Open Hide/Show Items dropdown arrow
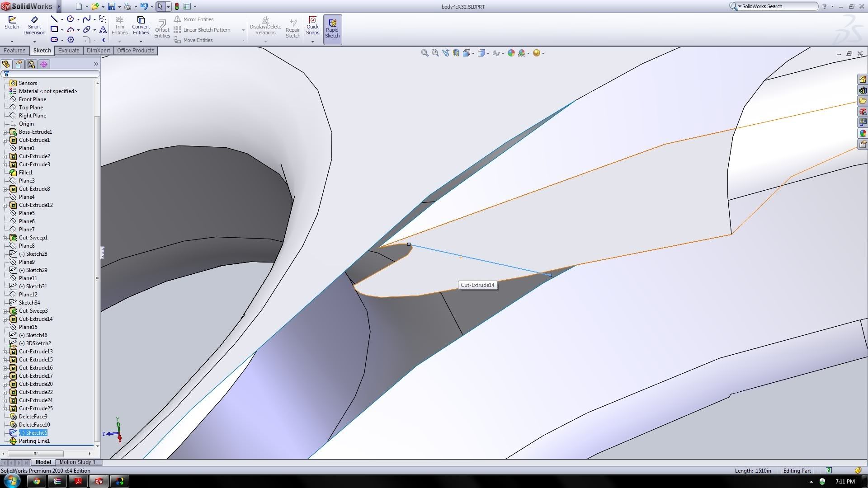This screenshot has width=868, height=488. pyautogui.click(x=503, y=53)
